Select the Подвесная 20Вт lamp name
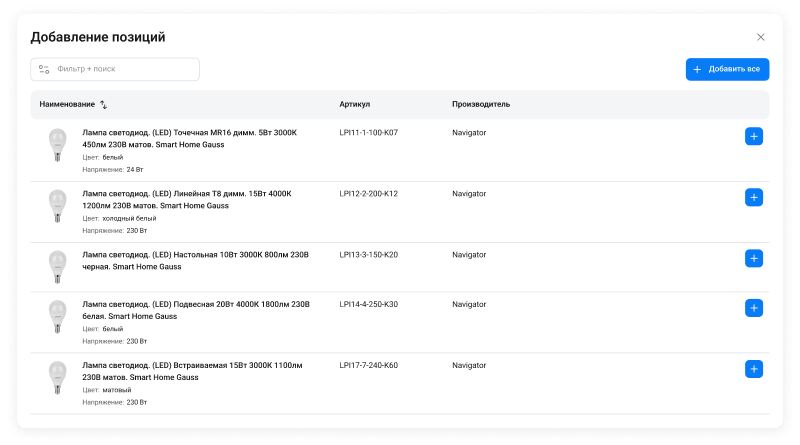 pyautogui.click(x=196, y=309)
